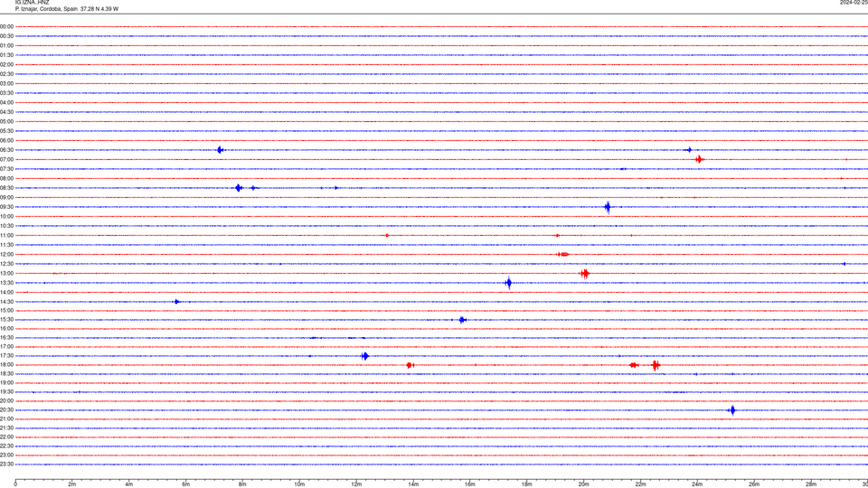Select the red event on the 12:00 trace
The image size is (868, 488).
[x=563, y=255]
